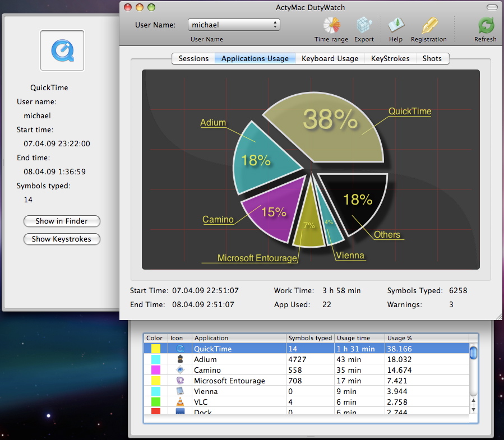Sort by Usage time column header

359,338
